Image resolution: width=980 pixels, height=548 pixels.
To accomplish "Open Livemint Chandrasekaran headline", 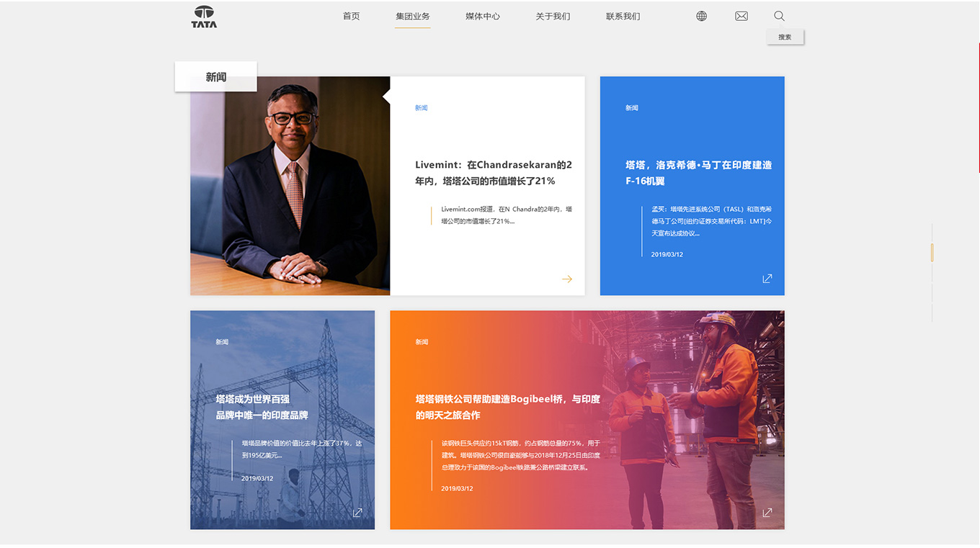I will [494, 173].
